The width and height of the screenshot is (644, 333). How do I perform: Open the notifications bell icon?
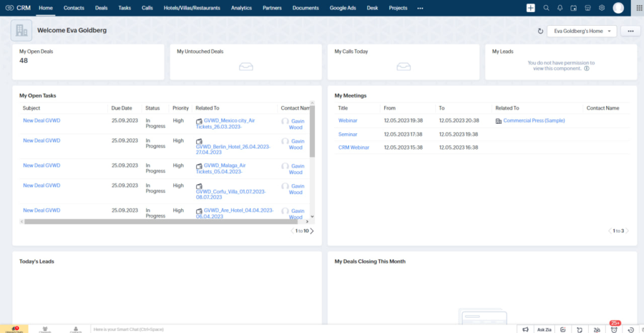pyautogui.click(x=560, y=8)
